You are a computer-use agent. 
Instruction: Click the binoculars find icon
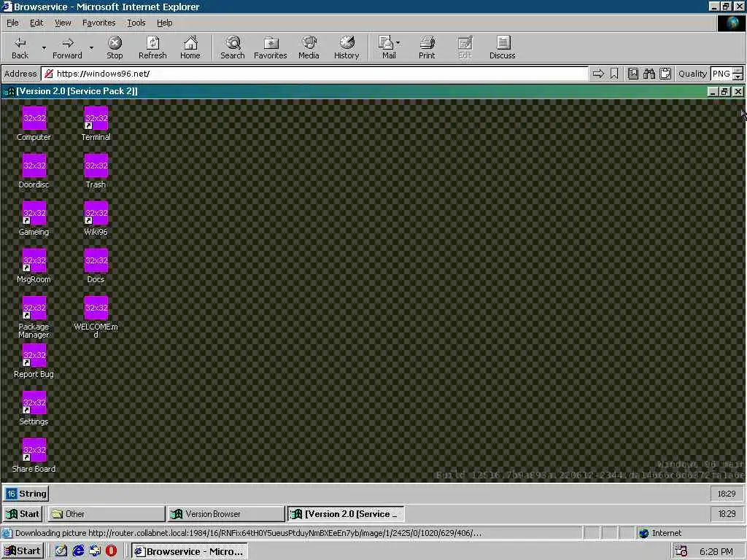point(649,74)
